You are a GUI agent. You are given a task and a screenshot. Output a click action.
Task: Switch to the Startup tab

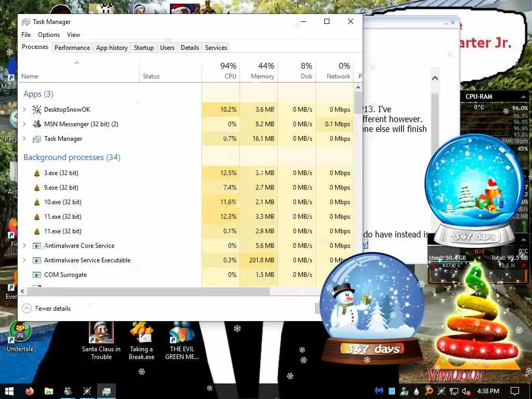coord(143,48)
